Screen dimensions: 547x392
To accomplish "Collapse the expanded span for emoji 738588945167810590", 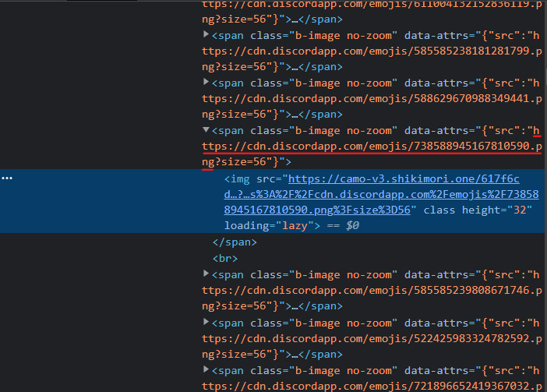I will point(206,130).
